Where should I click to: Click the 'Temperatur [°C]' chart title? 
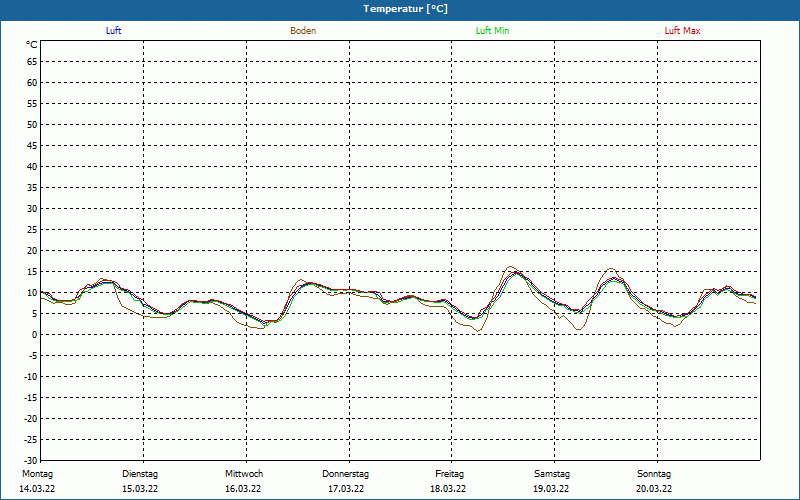(x=406, y=9)
